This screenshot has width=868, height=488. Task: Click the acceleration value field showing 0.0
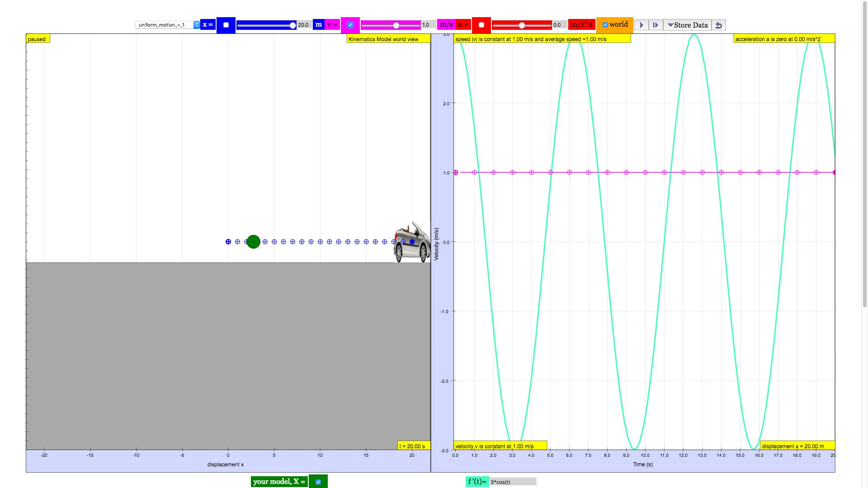tap(560, 25)
